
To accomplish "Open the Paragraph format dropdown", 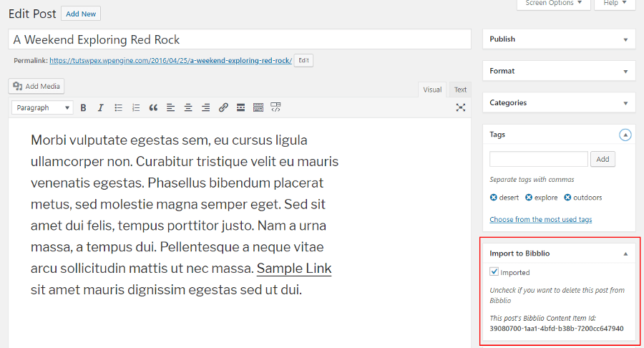I will pyautogui.click(x=42, y=107).
